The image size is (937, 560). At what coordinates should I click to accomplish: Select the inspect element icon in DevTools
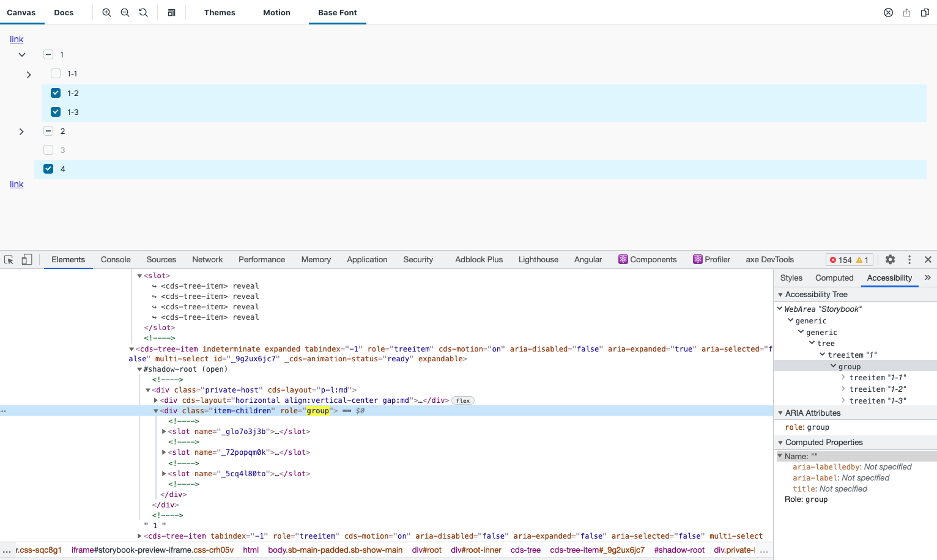click(9, 259)
